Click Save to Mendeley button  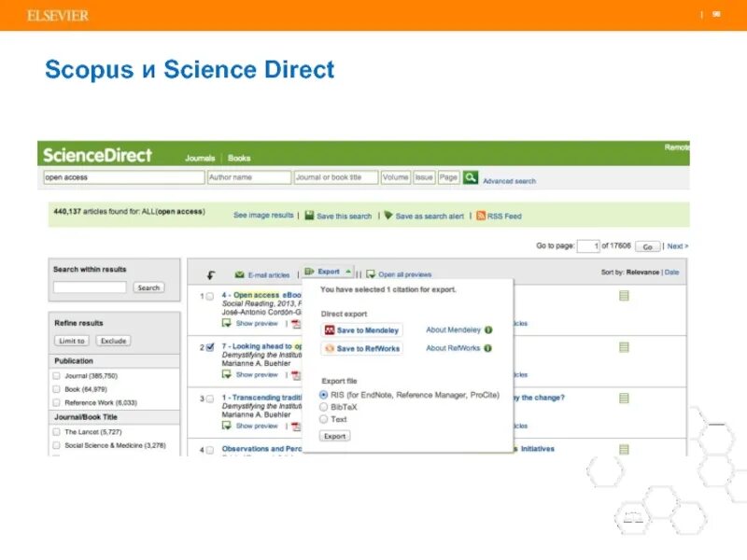(361, 330)
